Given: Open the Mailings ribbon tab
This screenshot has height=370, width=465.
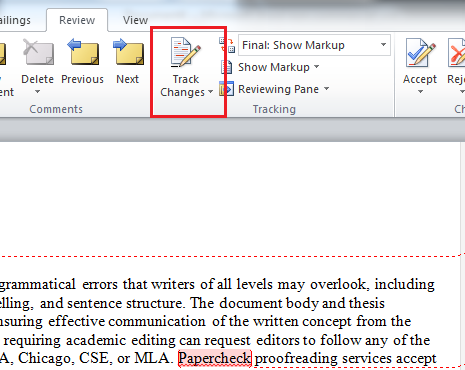Looking at the screenshot, I should click(x=15, y=20).
